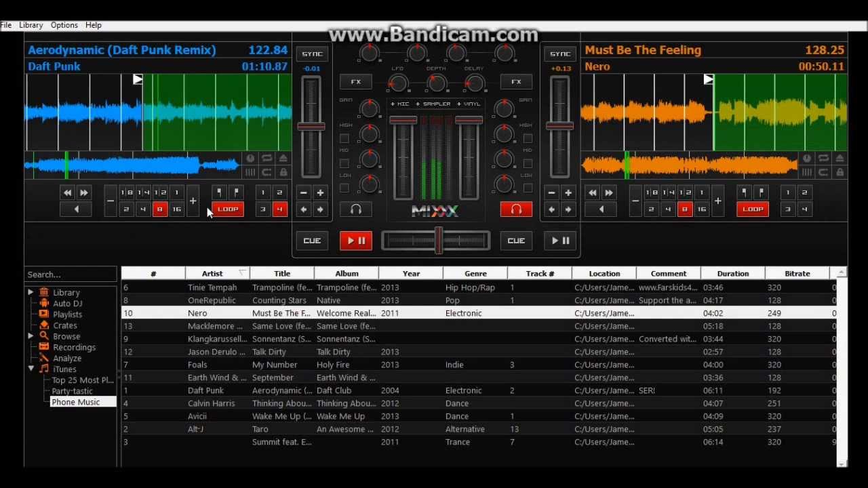The image size is (868, 488).
Task: Click left deck SYNC button
Action: pos(312,54)
